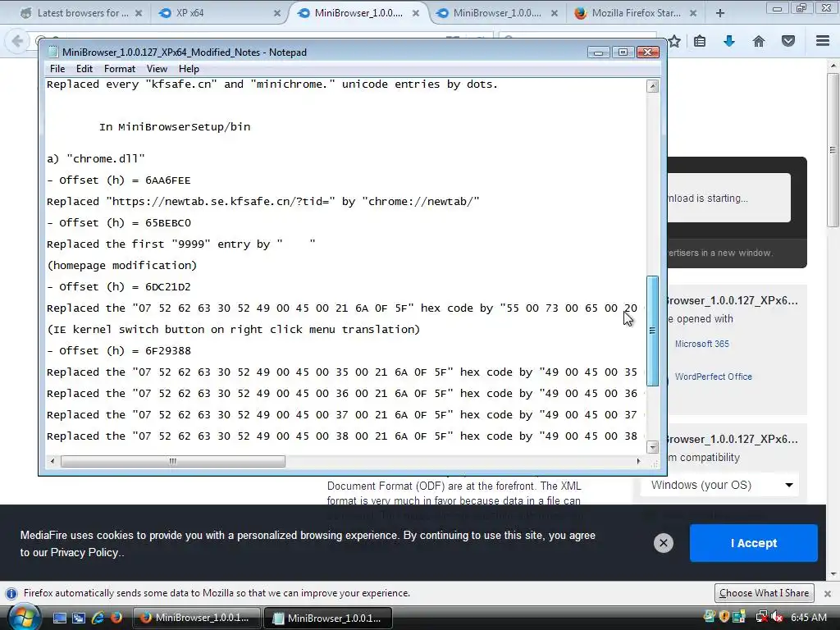840x630 pixels.
Task: Click the 'a) "chrome.dll"' line in Notepad
Action: [96, 159]
